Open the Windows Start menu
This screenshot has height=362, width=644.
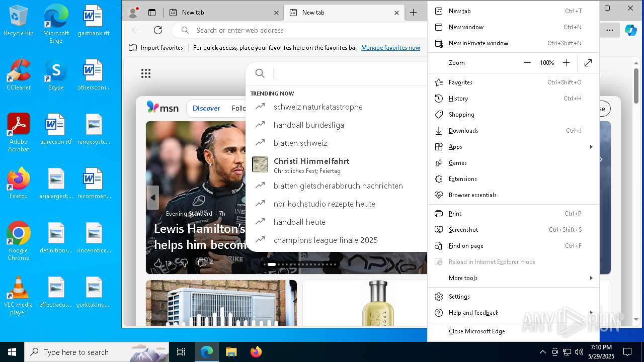pos(12,352)
